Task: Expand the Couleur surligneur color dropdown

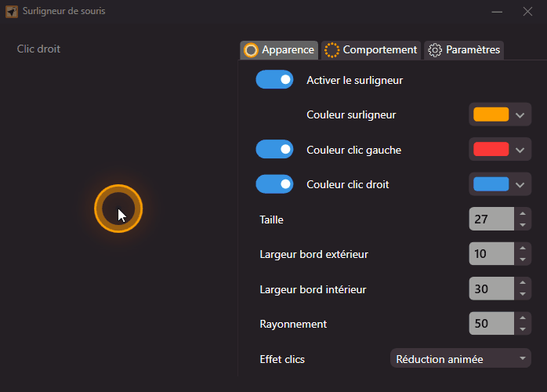Action: pyautogui.click(x=520, y=114)
